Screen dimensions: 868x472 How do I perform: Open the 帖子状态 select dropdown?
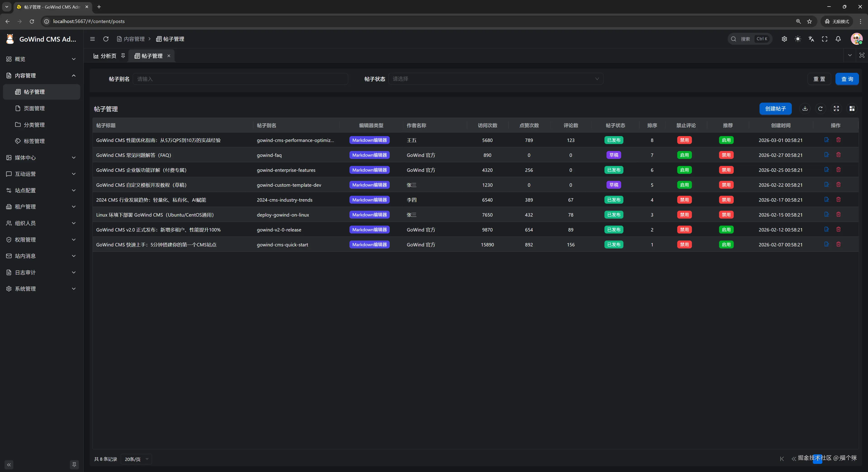coord(495,79)
